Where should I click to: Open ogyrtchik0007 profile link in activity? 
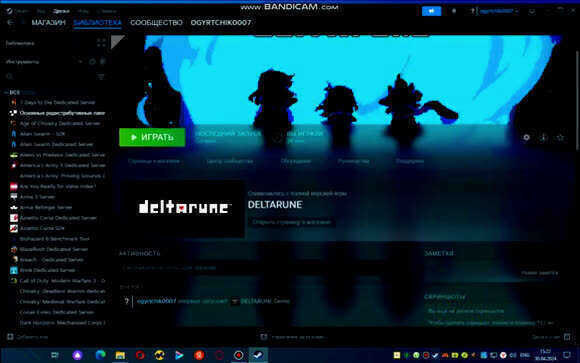156,301
